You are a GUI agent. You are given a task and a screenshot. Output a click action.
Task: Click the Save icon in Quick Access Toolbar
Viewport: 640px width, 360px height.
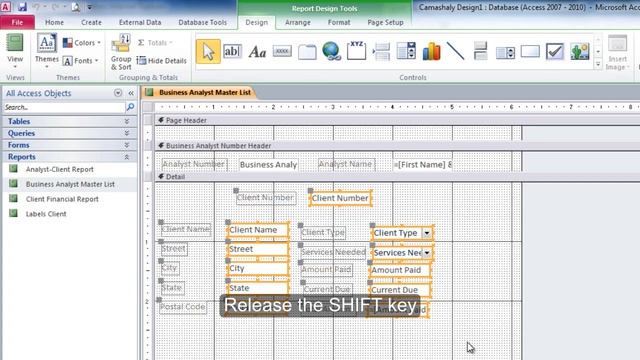point(22,7)
